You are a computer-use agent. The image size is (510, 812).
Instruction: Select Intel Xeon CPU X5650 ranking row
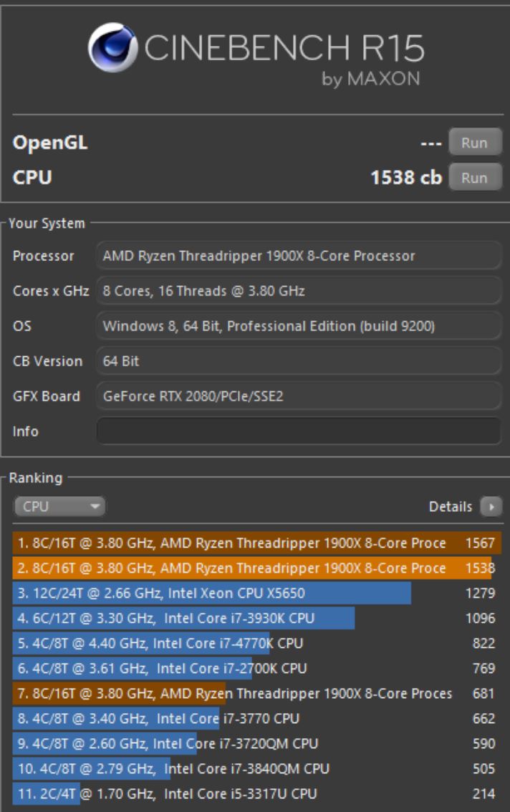click(x=256, y=593)
